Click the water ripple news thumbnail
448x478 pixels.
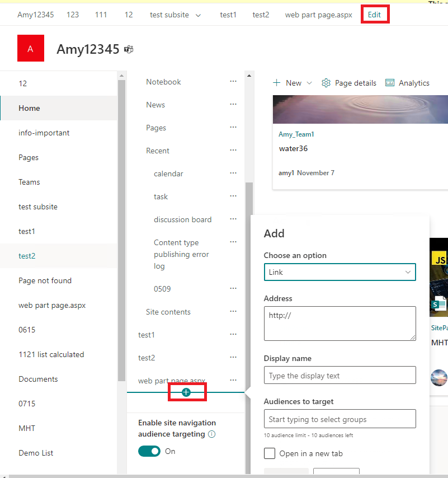pos(360,110)
